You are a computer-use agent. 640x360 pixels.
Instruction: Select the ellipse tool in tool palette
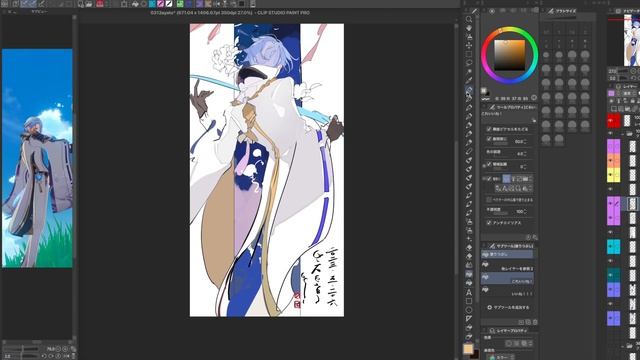[469, 310]
